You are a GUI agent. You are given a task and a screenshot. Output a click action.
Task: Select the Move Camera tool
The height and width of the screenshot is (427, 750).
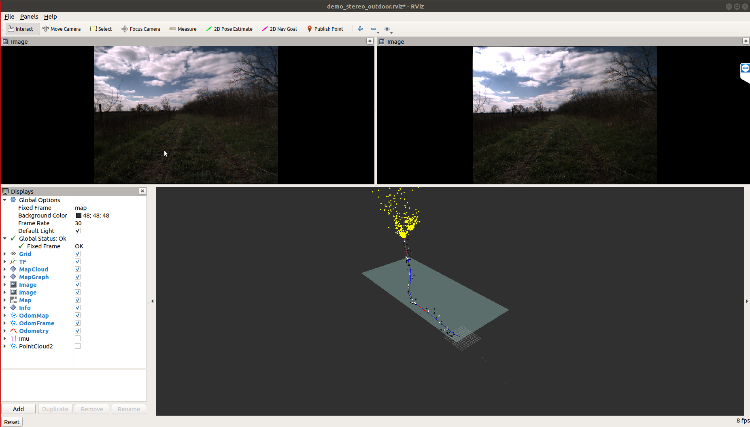[x=62, y=29]
